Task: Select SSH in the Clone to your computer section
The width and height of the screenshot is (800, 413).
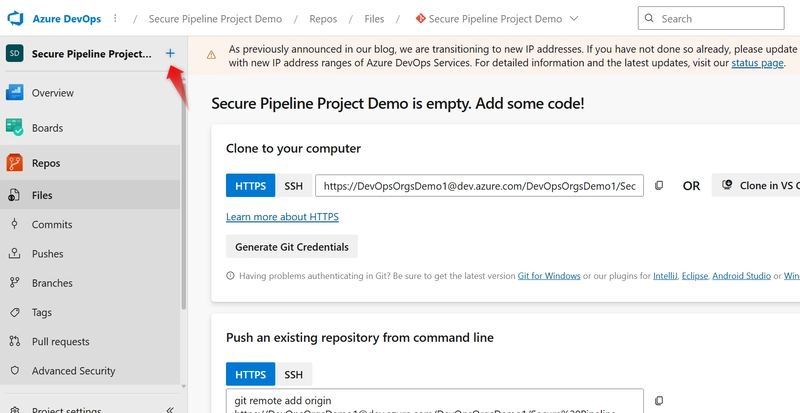Action: (293, 185)
